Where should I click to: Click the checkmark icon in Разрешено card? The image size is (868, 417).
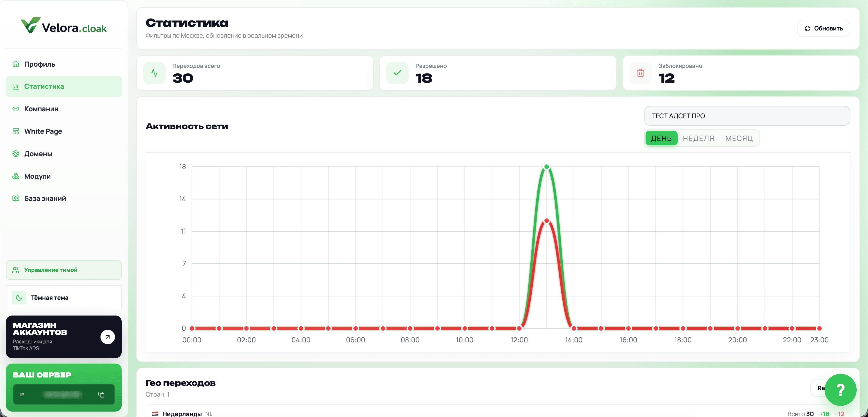pos(397,73)
